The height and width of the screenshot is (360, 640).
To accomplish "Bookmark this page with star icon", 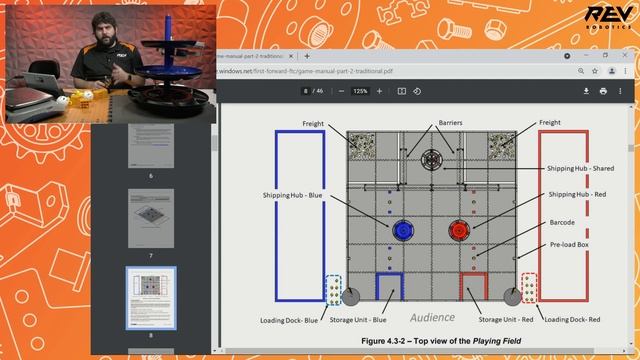I will (x=595, y=71).
